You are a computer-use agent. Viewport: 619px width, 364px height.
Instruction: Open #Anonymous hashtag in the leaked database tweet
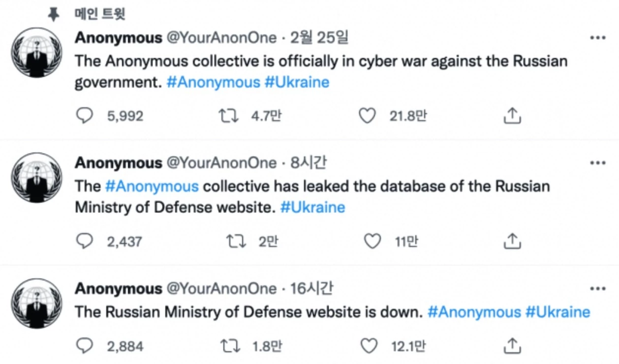click(152, 186)
